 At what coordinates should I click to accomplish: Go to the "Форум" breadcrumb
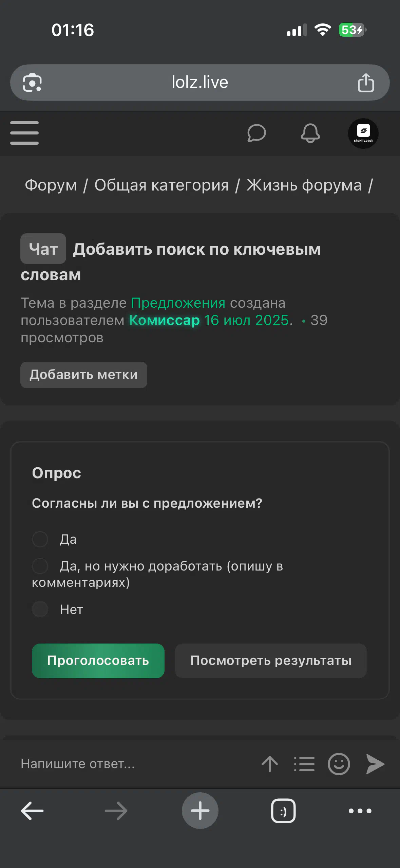(x=51, y=185)
